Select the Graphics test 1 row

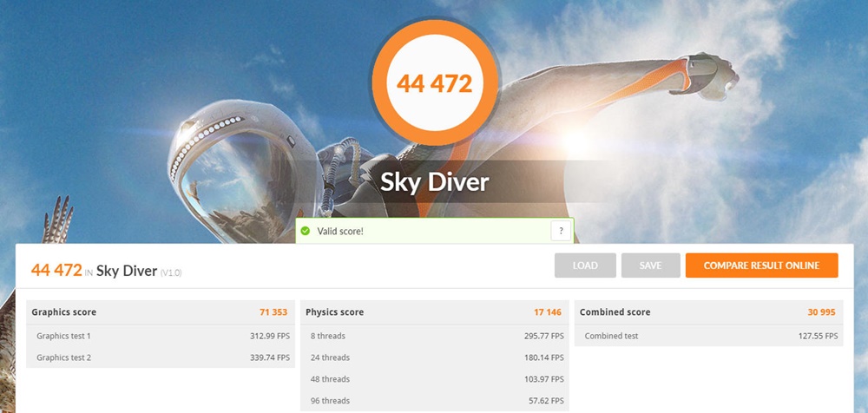[x=161, y=336]
